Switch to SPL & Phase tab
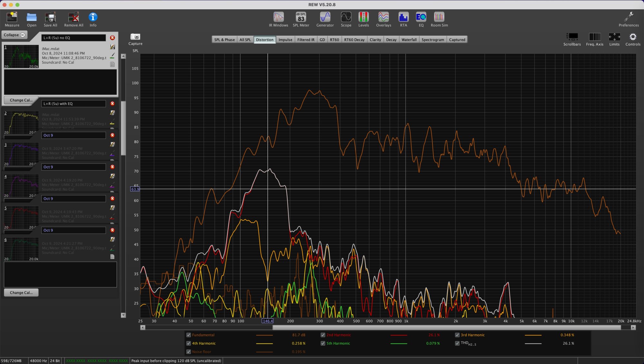This screenshot has width=644, height=364. pos(224,40)
